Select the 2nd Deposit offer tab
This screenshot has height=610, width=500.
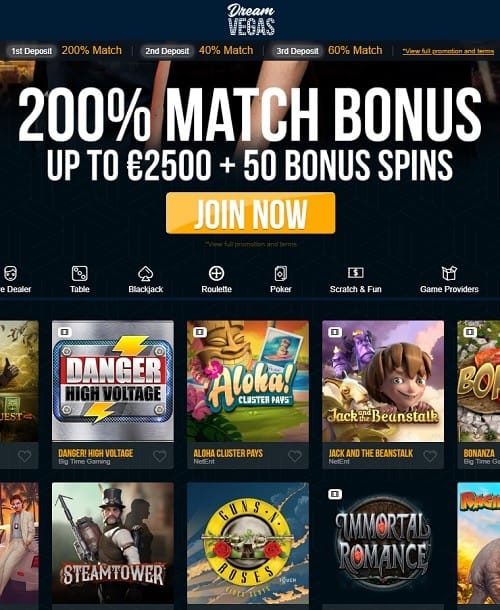click(x=167, y=51)
